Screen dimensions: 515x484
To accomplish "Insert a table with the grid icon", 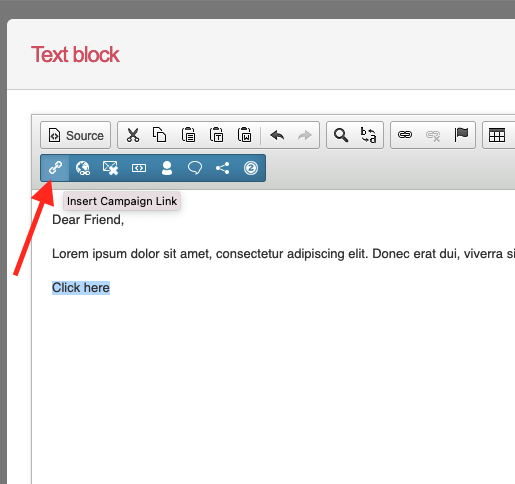I will point(497,135).
